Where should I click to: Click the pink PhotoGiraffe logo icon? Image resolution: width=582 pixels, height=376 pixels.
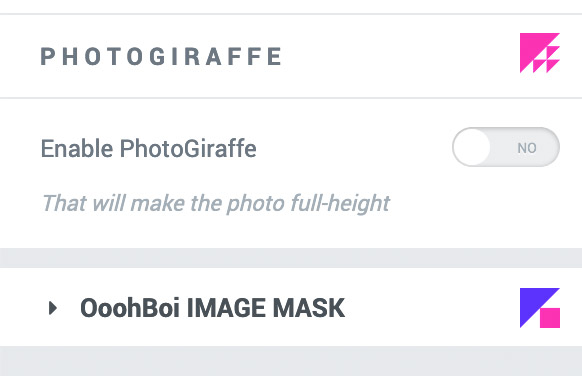(x=540, y=53)
